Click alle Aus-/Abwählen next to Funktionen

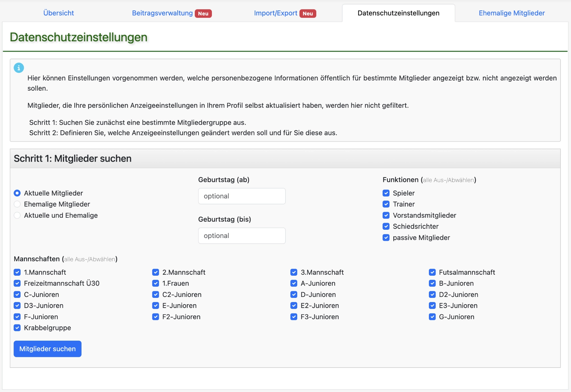(448, 180)
